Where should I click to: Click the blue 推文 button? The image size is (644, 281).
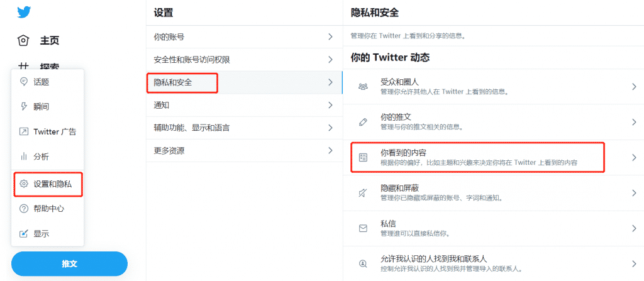coord(69,264)
